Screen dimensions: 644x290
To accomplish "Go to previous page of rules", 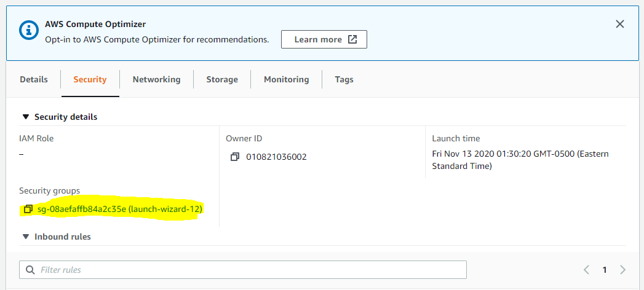I will [x=586, y=270].
